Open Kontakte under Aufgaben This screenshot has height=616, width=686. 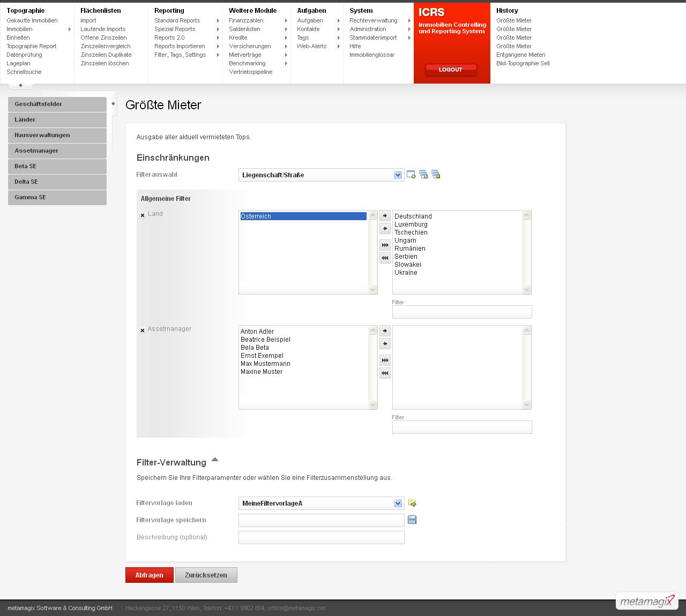[308, 29]
